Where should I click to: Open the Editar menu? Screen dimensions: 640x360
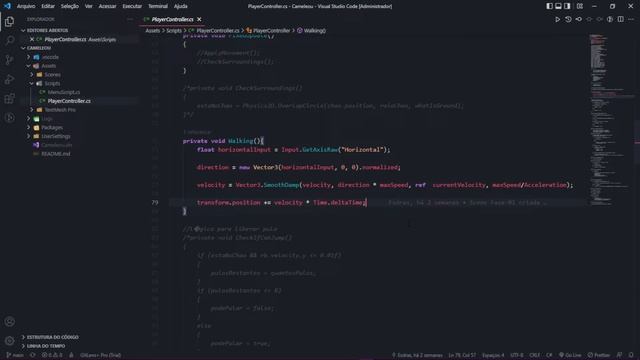[x=48, y=6]
